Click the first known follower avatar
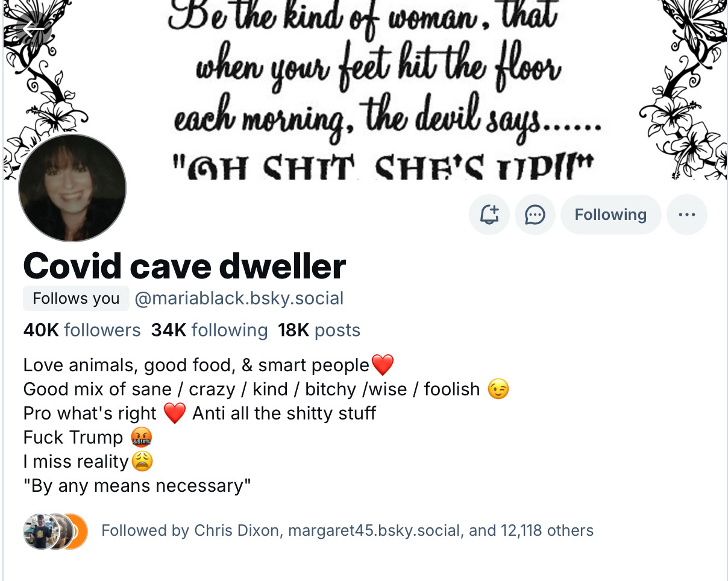728x581 pixels. coord(39,531)
